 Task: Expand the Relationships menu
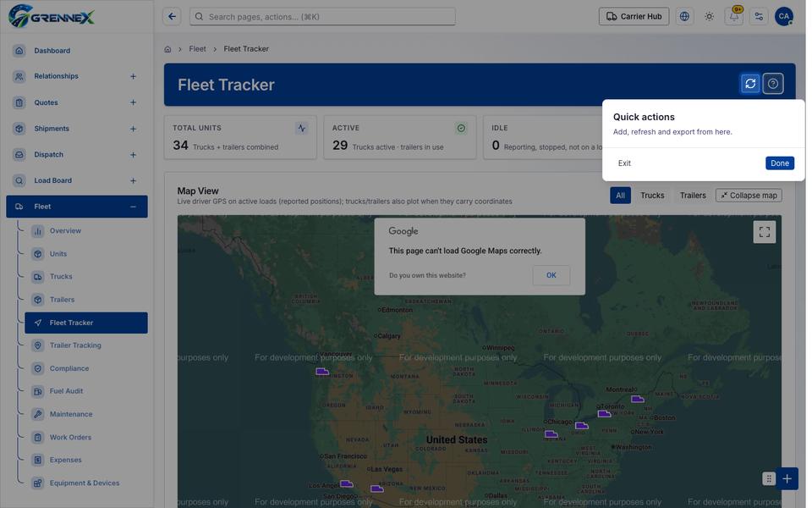click(x=134, y=77)
